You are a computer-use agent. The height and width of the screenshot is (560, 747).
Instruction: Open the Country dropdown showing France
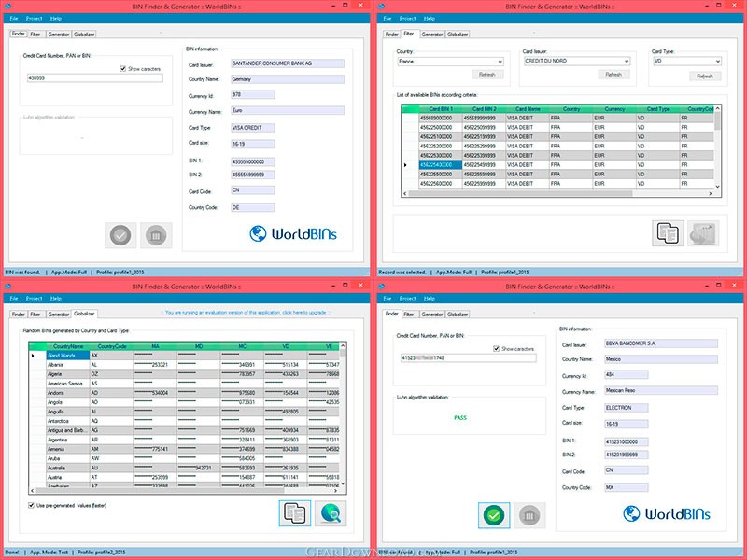[451, 62]
